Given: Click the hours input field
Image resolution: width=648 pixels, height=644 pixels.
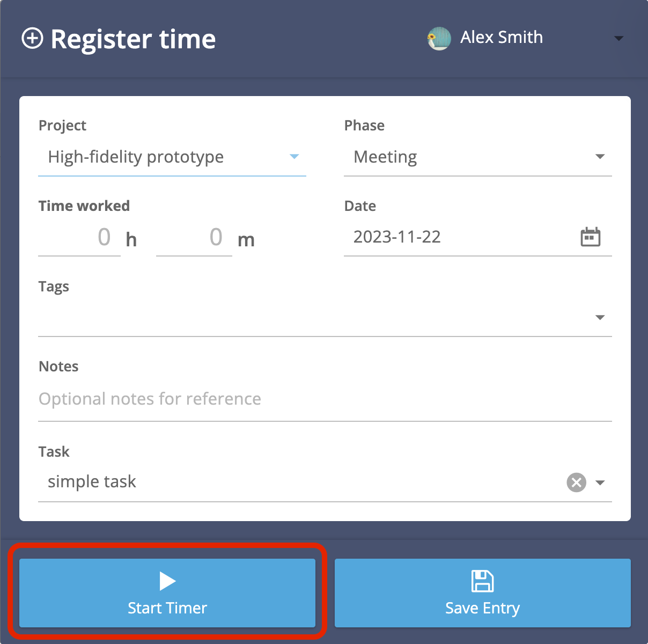Looking at the screenshot, I should pos(79,238).
